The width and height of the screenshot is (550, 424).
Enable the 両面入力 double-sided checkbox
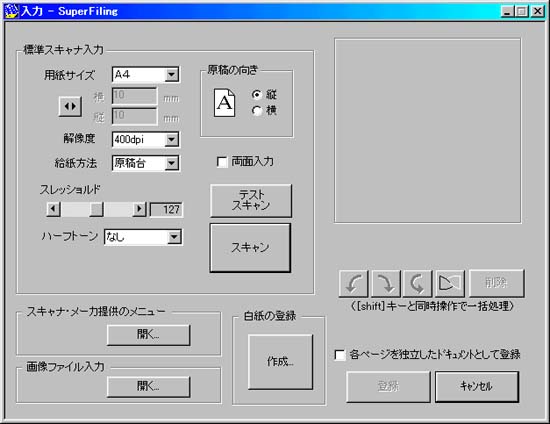point(222,162)
